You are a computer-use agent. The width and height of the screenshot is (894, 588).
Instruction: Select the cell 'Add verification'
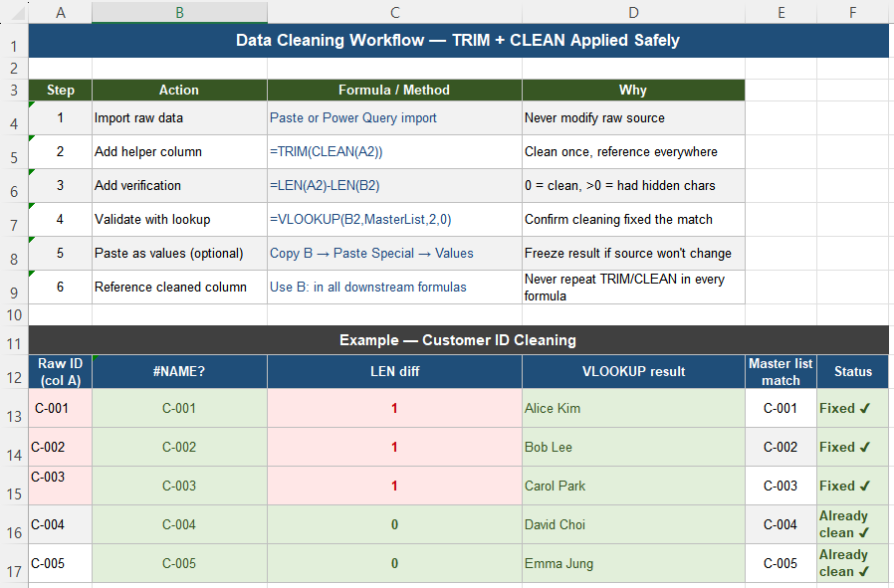[x=179, y=186]
